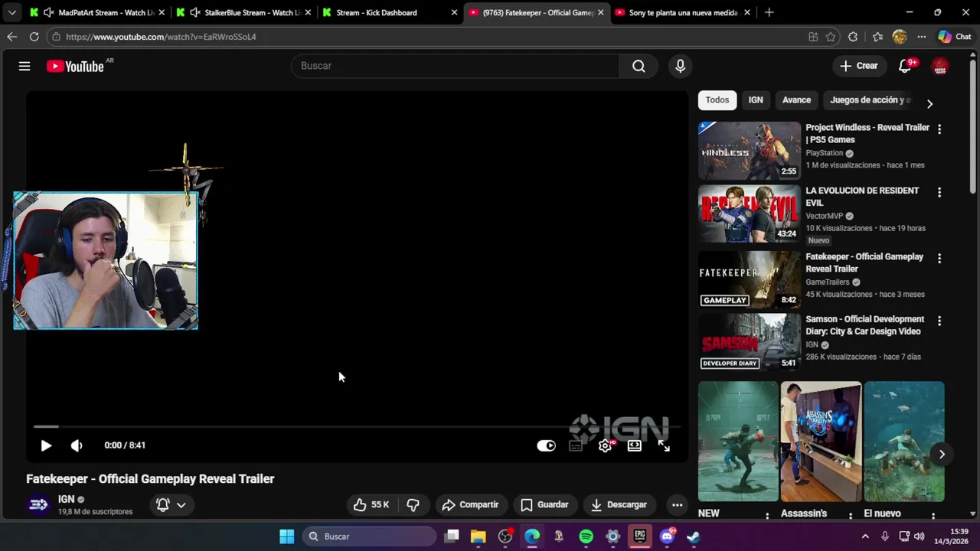Switch player to theater mode
980x551 pixels.
tap(635, 445)
